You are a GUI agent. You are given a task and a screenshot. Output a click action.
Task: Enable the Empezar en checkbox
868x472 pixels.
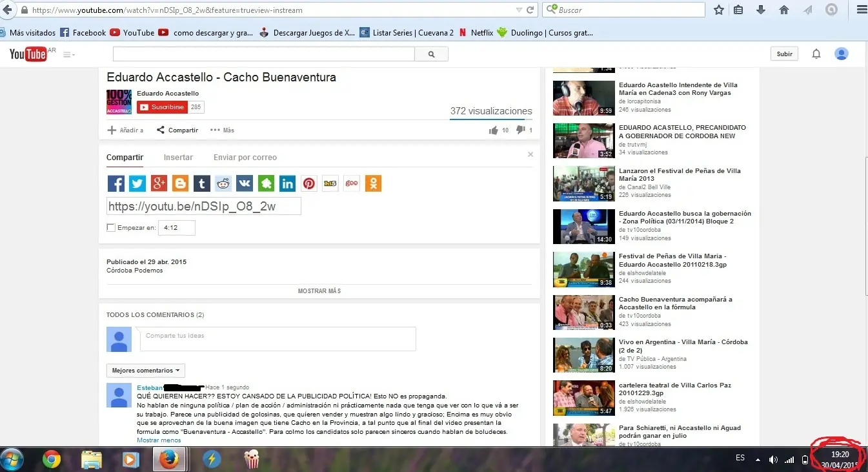(x=111, y=227)
